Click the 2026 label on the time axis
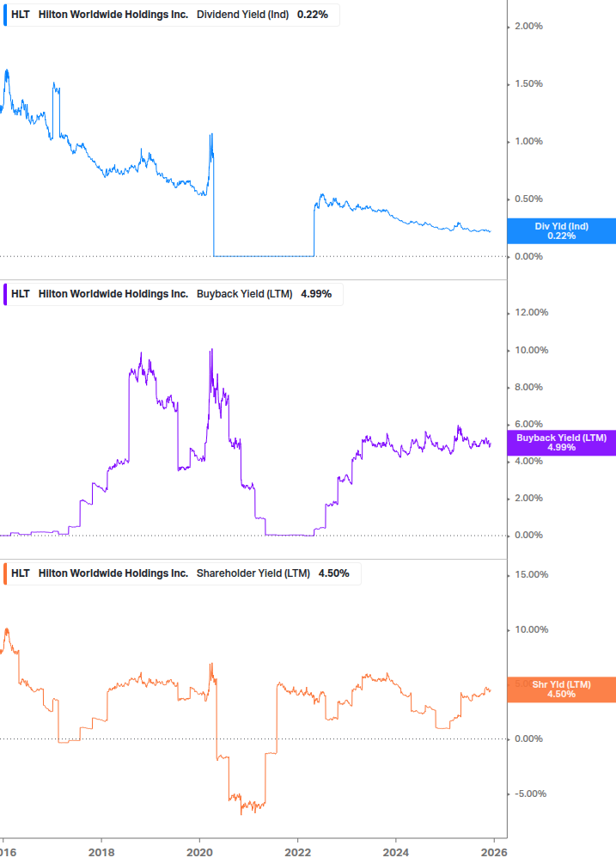Image resolution: width=616 pixels, height=864 pixels. click(x=494, y=853)
